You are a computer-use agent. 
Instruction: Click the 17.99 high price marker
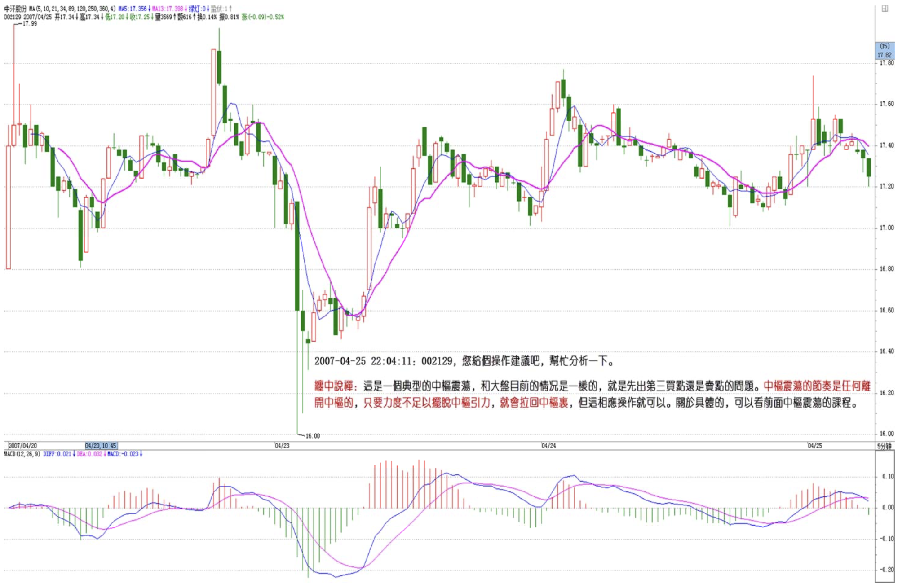coord(30,24)
